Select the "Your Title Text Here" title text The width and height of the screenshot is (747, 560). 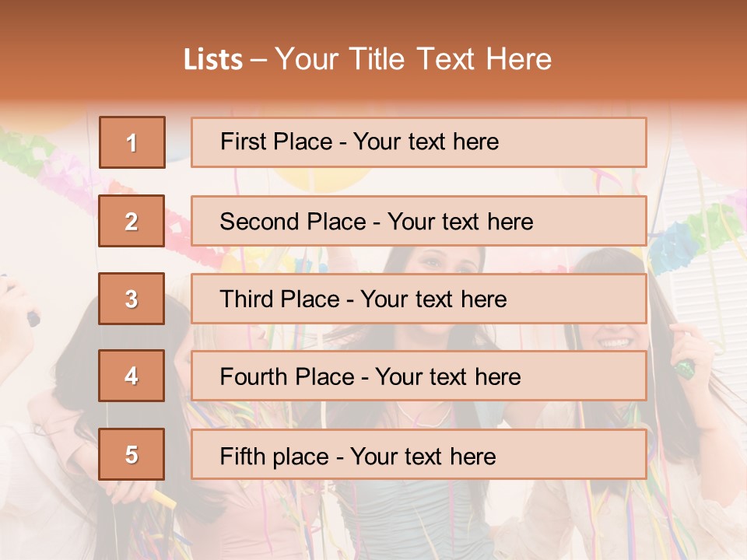(x=413, y=59)
